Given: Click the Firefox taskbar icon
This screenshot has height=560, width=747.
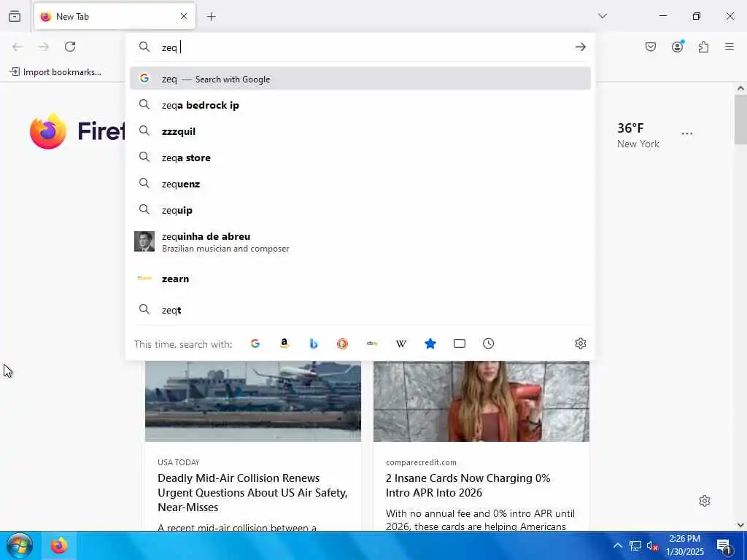Looking at the screenshot, I should point(59,545).
